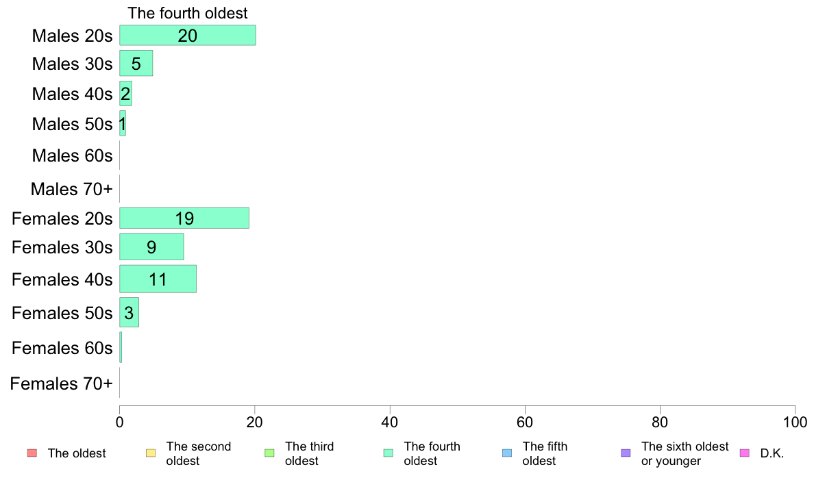Click the 'The sixth oldest or younger' legend text

tap(684, 453)
